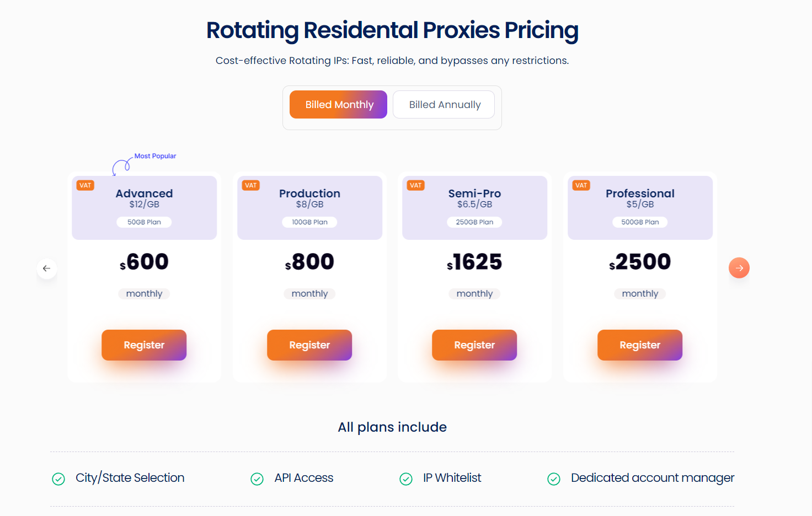Click the API Access checkmark icon
The image size is (812, 516).
tap(257, 479)
